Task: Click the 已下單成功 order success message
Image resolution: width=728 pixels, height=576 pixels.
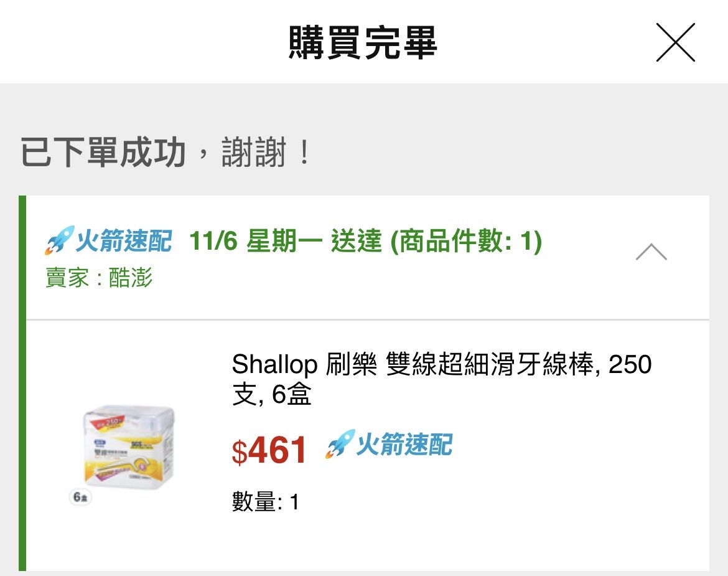Action: 103,154
